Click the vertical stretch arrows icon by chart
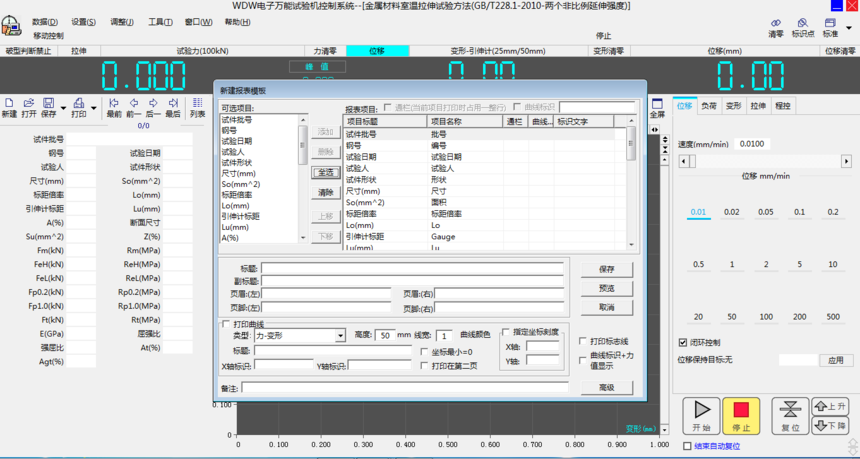This screenshot has height=459, width=860. pos(665,140)
